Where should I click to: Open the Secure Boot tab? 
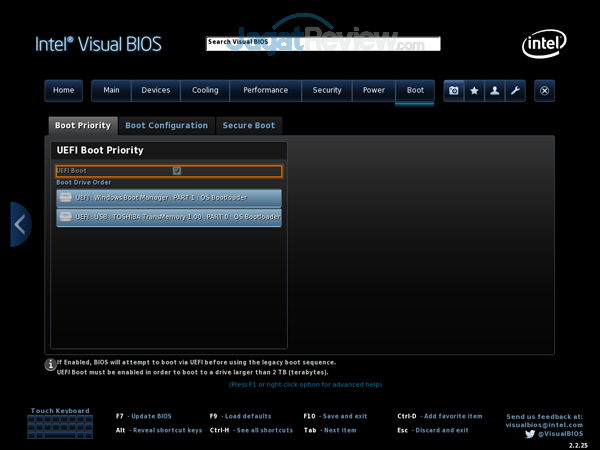coord(249,126)
